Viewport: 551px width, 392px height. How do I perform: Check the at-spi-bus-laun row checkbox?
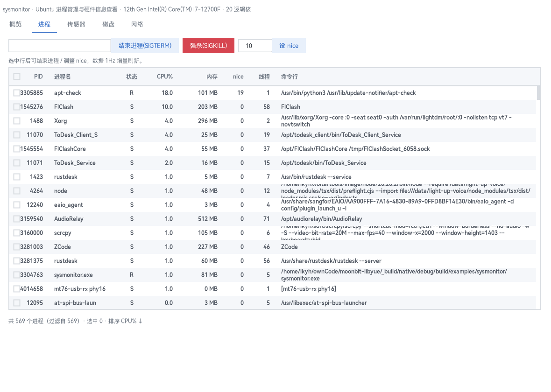point(17,303)
